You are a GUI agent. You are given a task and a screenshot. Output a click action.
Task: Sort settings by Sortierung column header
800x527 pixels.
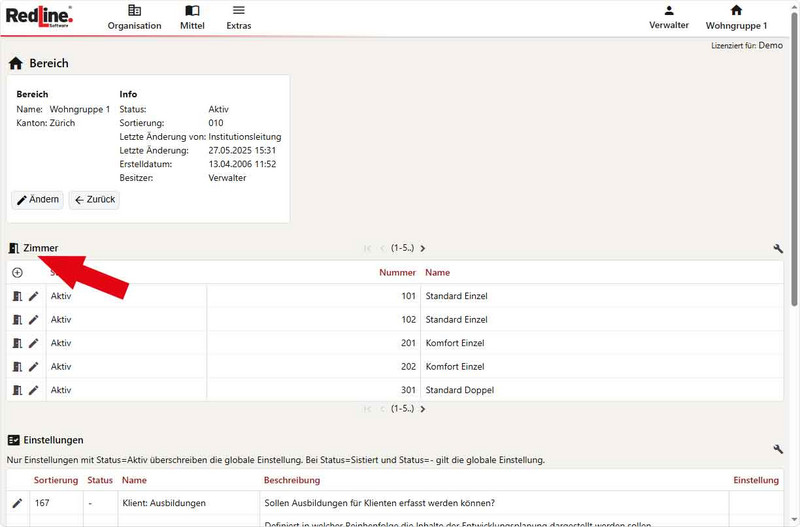pos(56,480)
